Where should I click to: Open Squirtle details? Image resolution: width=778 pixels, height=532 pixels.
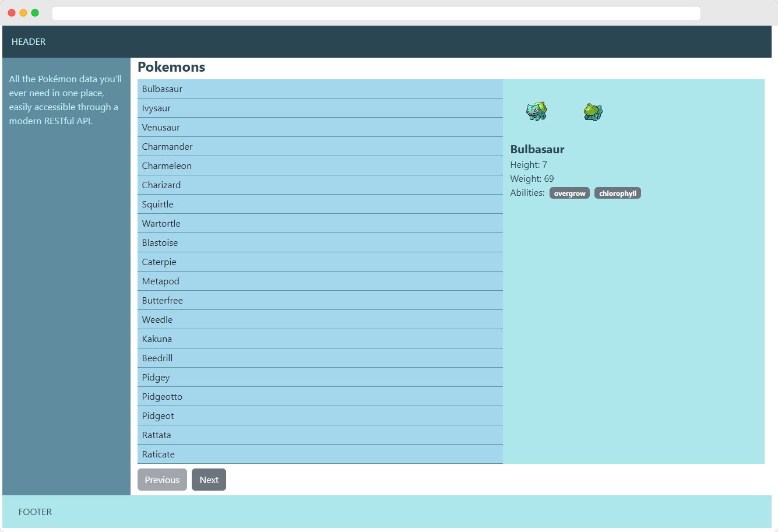tap(320, 205)
